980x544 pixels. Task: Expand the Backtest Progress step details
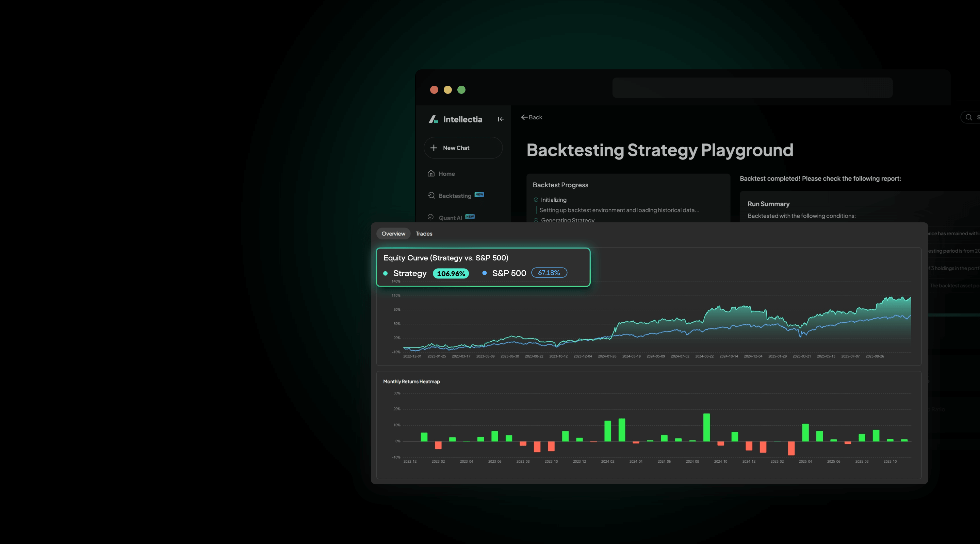pyautogui.click(x=560, y=185)
